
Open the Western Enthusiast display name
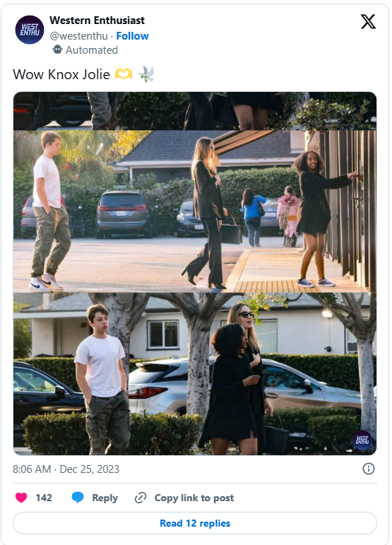[97, 20]
